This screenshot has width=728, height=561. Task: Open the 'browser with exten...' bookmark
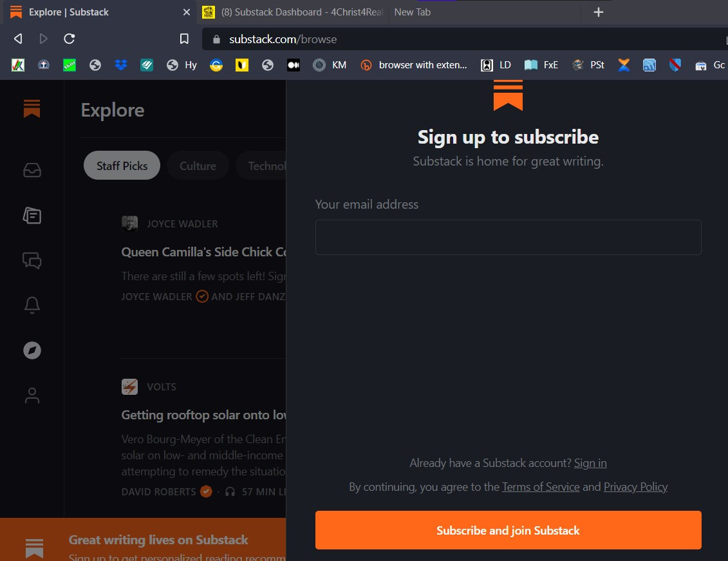(414, 65)
